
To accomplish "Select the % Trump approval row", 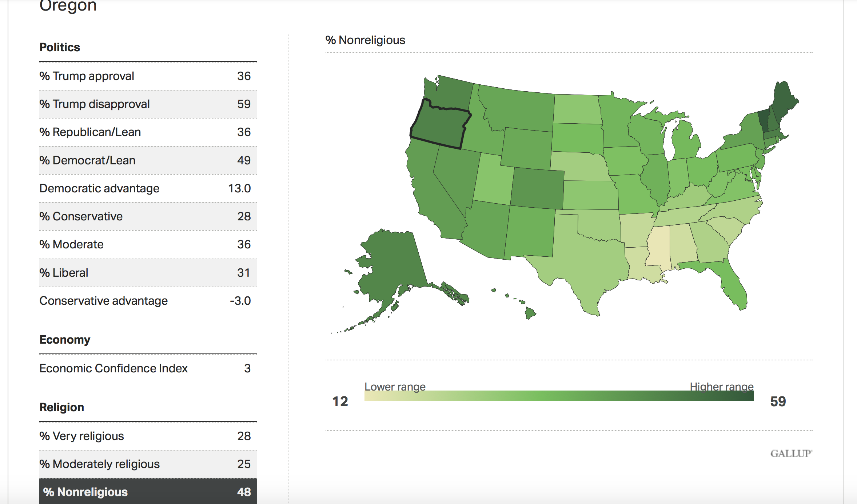I will tap(148, 76).
